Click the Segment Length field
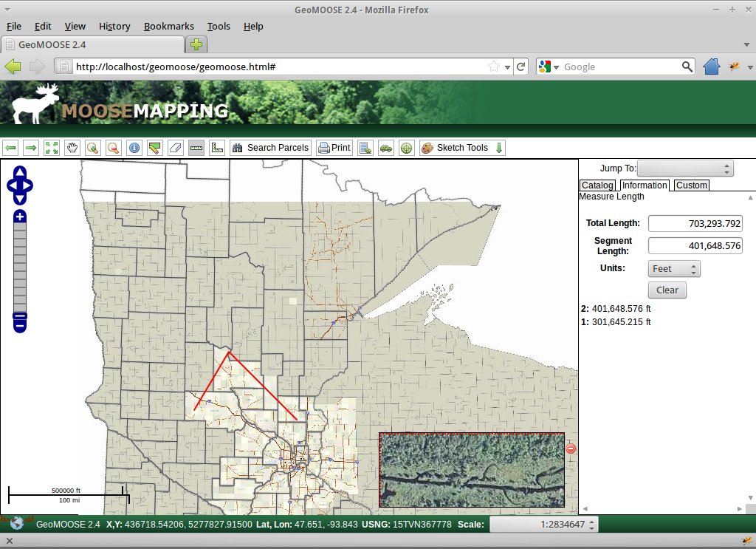The image size is (756, 549). 695,245
